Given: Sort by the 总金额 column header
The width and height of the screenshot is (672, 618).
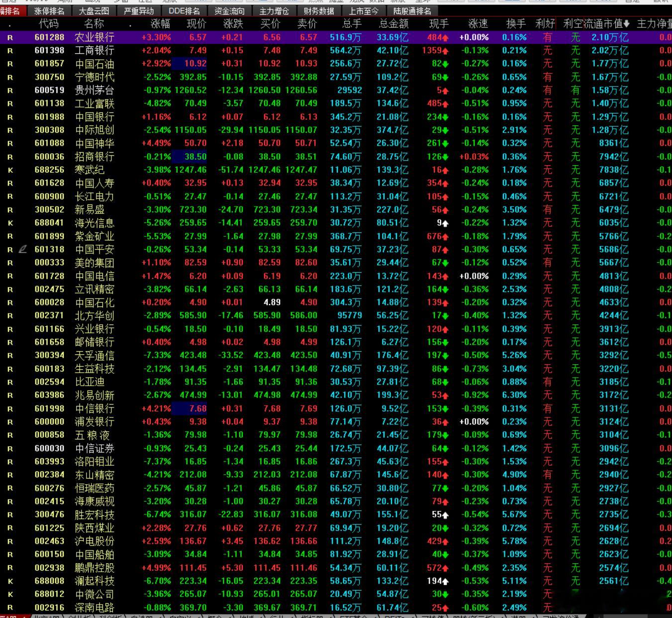Looking at the screenshot, I should [x=393, y=24].
